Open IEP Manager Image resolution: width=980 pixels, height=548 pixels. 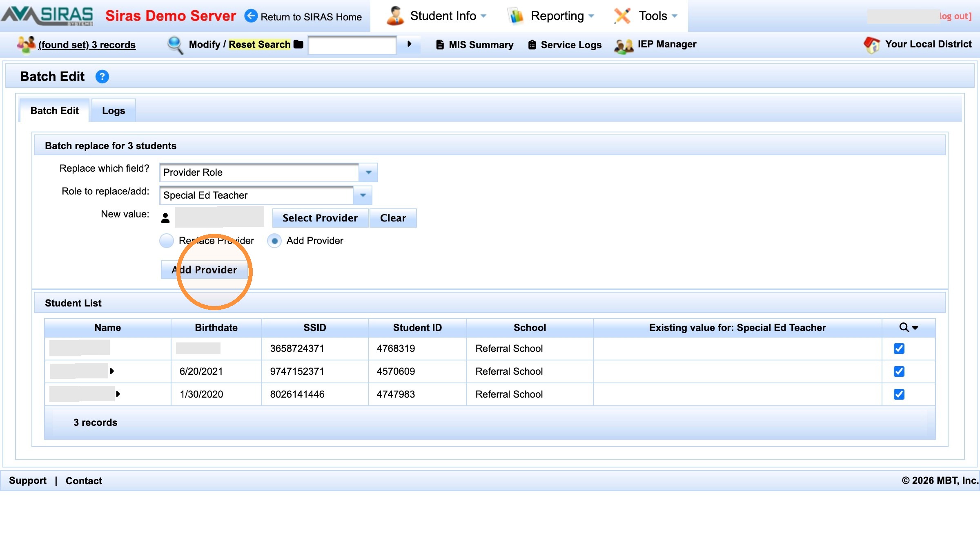667,44
